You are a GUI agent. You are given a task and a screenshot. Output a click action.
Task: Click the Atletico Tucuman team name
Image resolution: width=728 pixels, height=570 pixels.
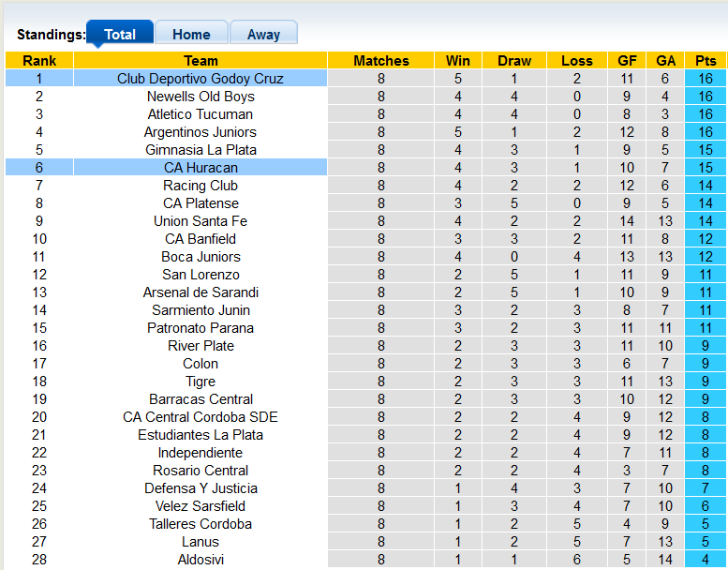point(201,114)
